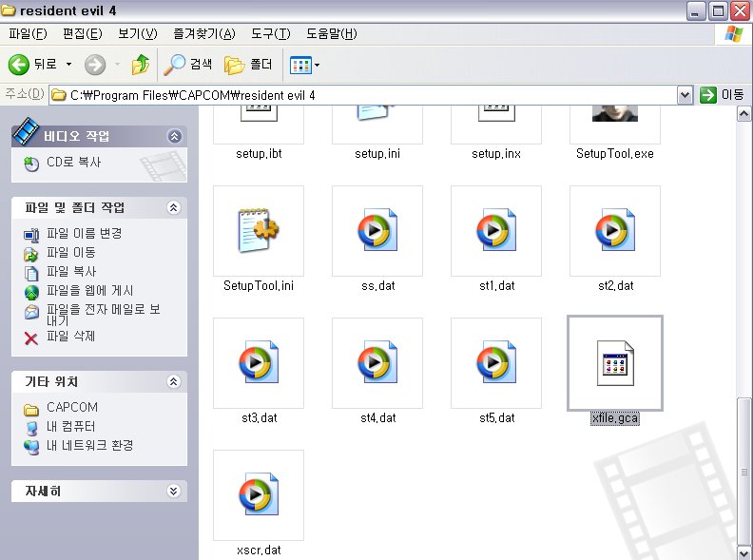This screenshot has height=560, width=753.
Task: Click the green Back arrow button
Action: click(x=19, y=64)
